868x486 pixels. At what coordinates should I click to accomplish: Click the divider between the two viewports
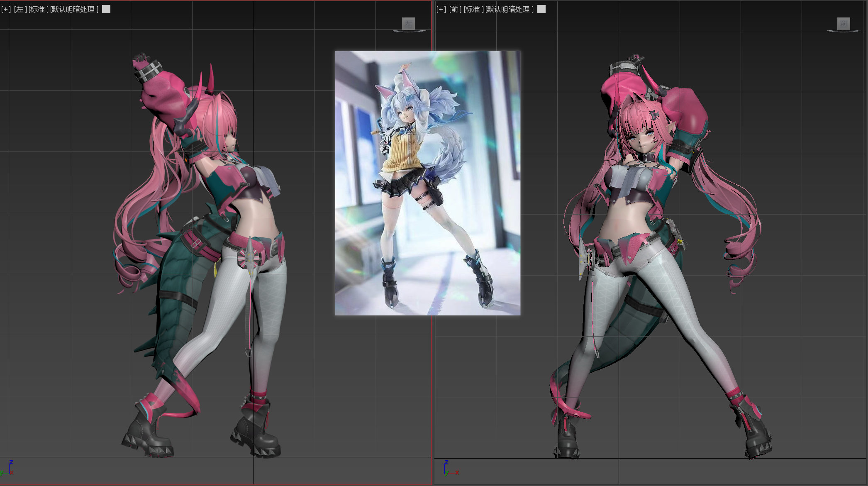(x=433, y=374)
